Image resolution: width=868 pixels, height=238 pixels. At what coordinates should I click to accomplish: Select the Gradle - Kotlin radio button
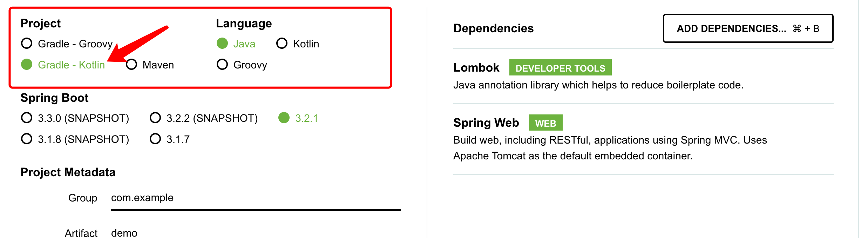tap(27, 65)
